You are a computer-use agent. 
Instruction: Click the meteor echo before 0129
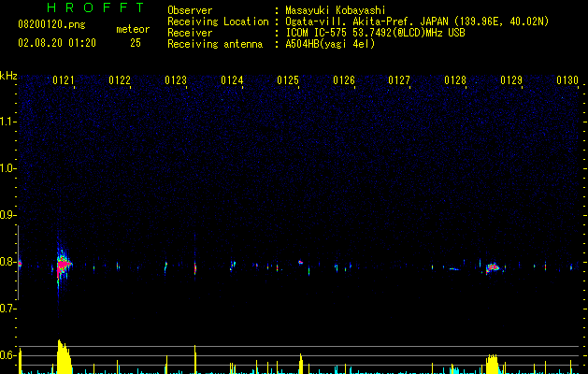coord(493,267)
